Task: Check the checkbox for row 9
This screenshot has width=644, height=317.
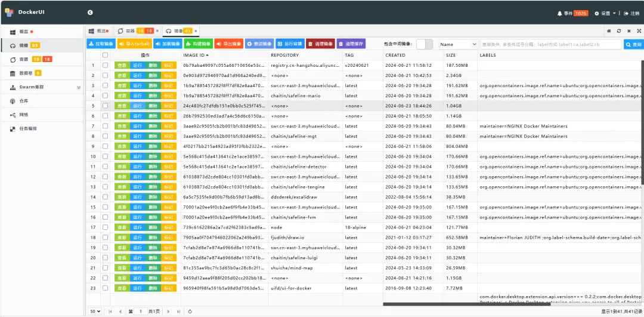Action: 106,146
